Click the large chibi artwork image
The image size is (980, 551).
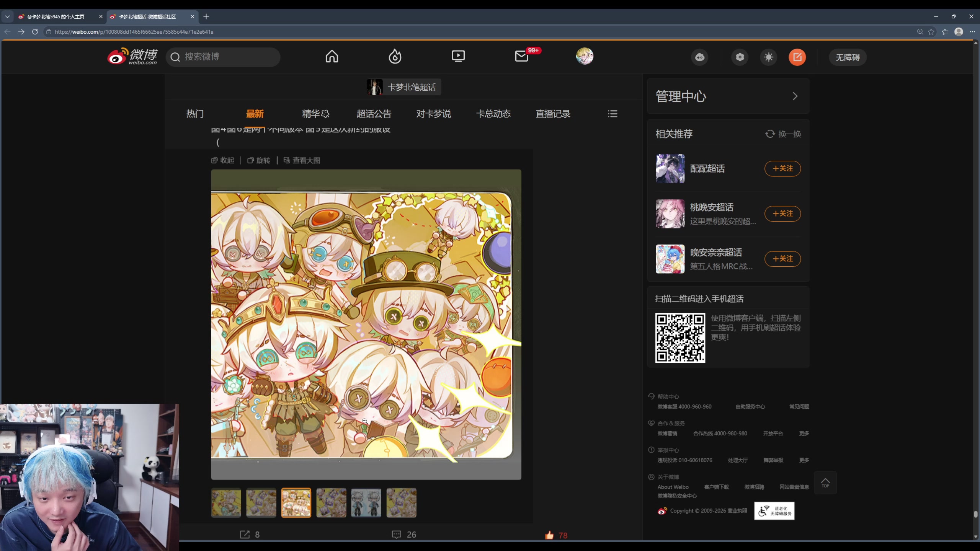pos(366,324)
